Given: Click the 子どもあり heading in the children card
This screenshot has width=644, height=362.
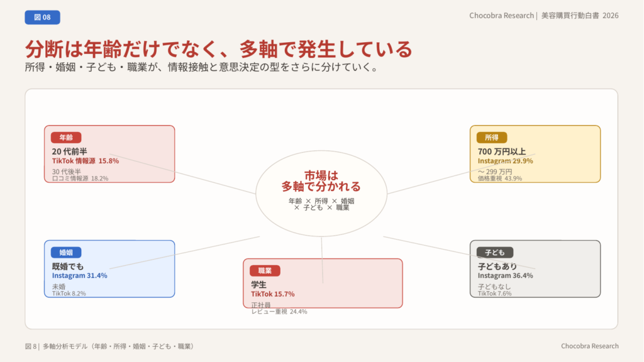Looking at the screenshot, I should click(x=497, y=266).
